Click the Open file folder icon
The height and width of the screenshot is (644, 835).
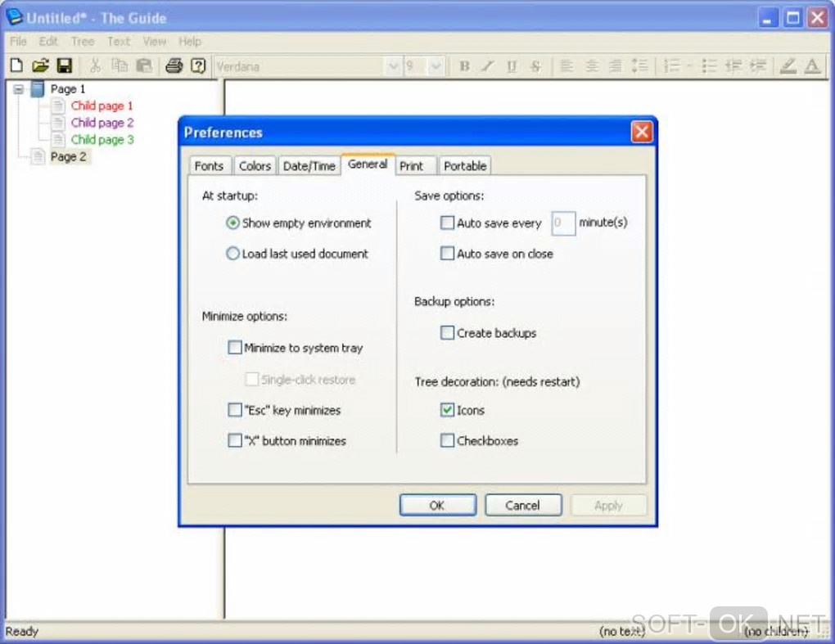[40, 65]
